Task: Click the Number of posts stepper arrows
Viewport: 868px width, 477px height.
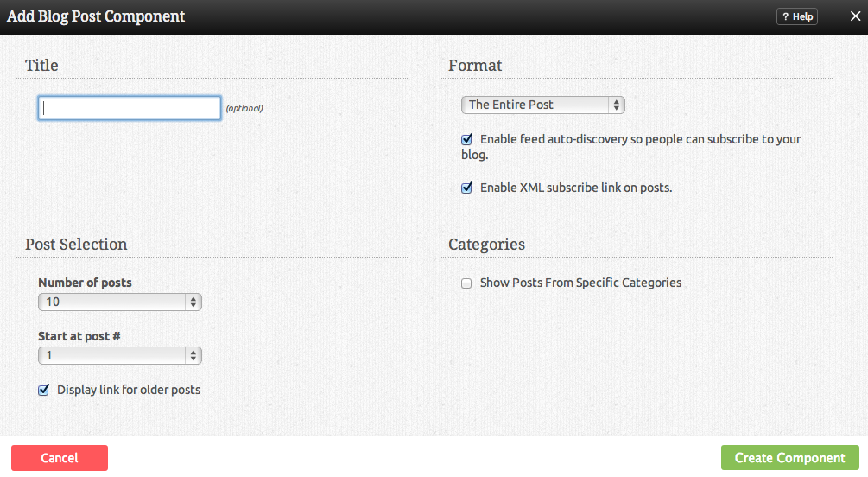Action: pos(193,302)
